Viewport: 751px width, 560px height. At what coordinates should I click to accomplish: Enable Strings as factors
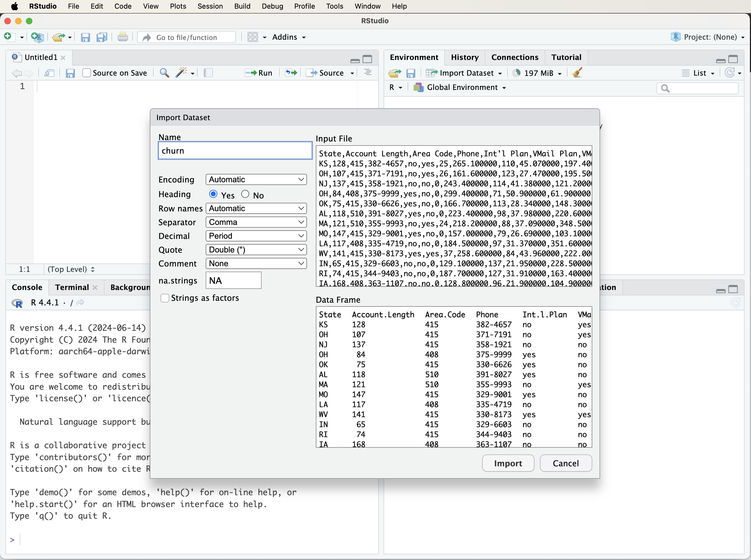click(x=165, y=298)
